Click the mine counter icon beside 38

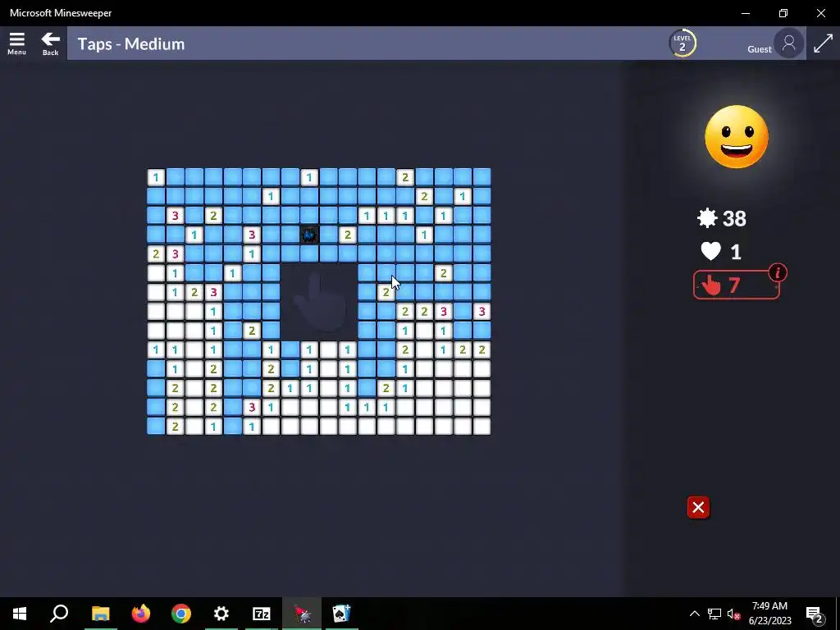707,218
